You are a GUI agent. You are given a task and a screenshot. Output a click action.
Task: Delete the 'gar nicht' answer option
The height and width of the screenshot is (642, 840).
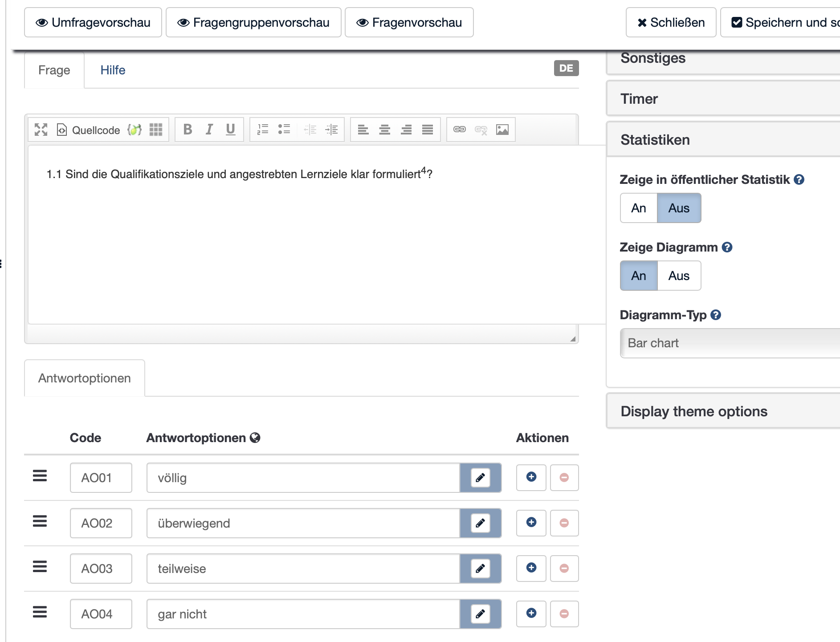pos(564,614)
